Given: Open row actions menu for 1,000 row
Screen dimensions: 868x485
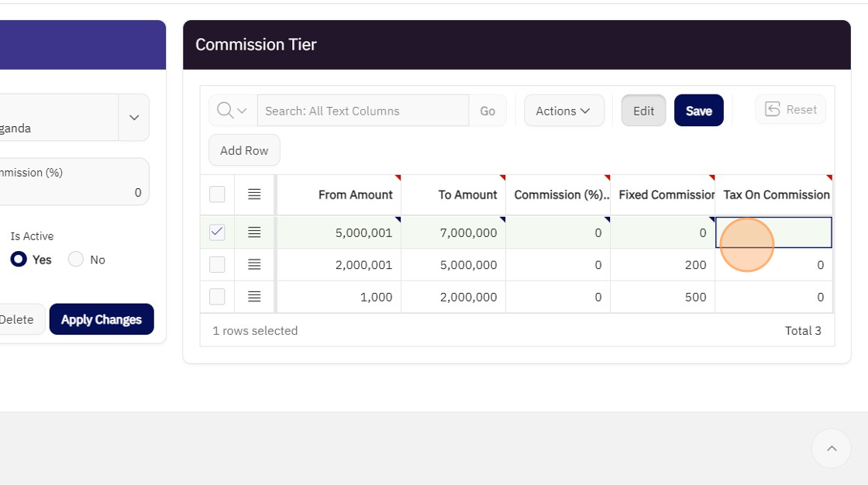Looking at the screenshot, I should [254, 297].
